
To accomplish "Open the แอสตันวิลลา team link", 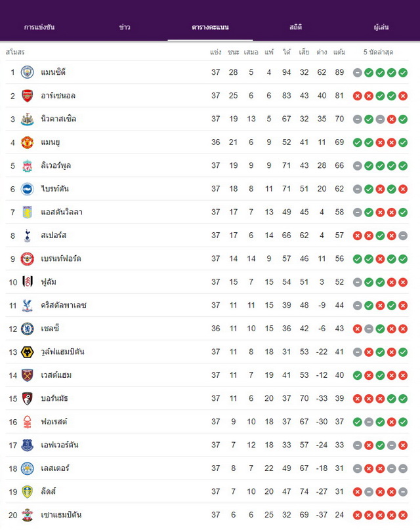I will click(62, 213).
